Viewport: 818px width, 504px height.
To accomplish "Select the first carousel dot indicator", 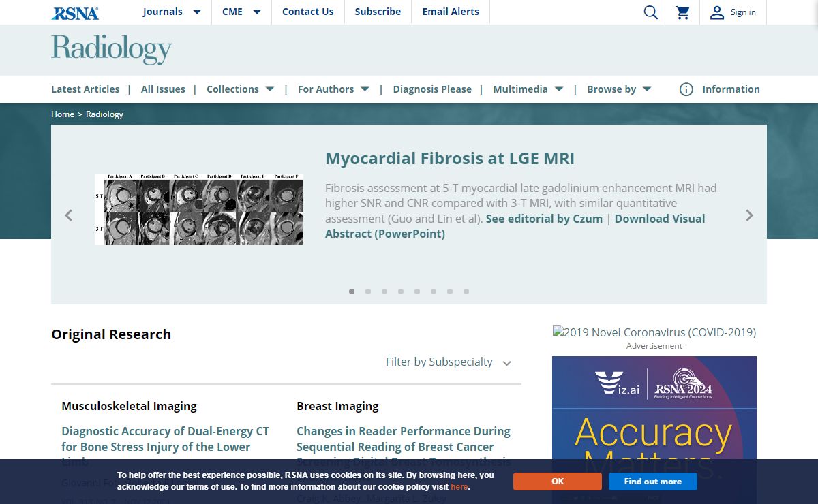I will click(352, 292).
